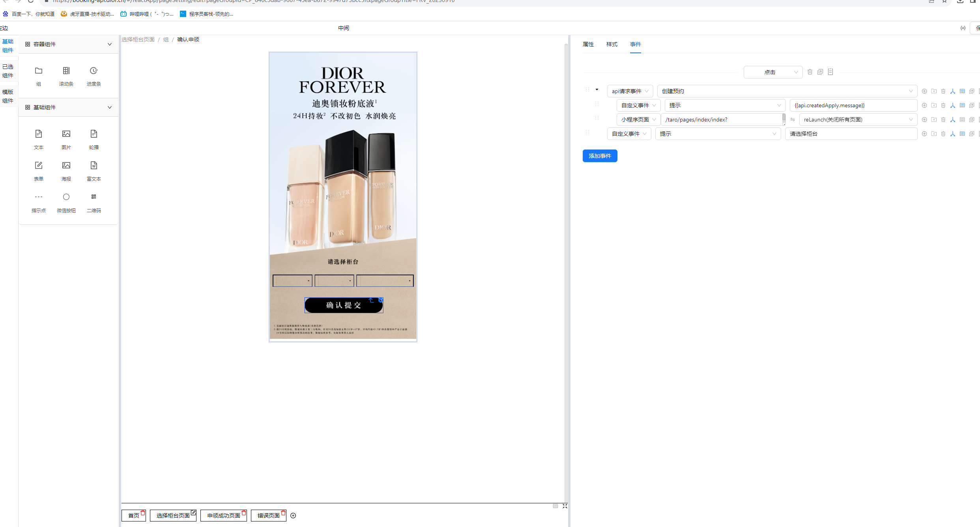Viewport: 980px width, 527px height.
Task: Switch to the 属性 tab
Action: (588, 44)
